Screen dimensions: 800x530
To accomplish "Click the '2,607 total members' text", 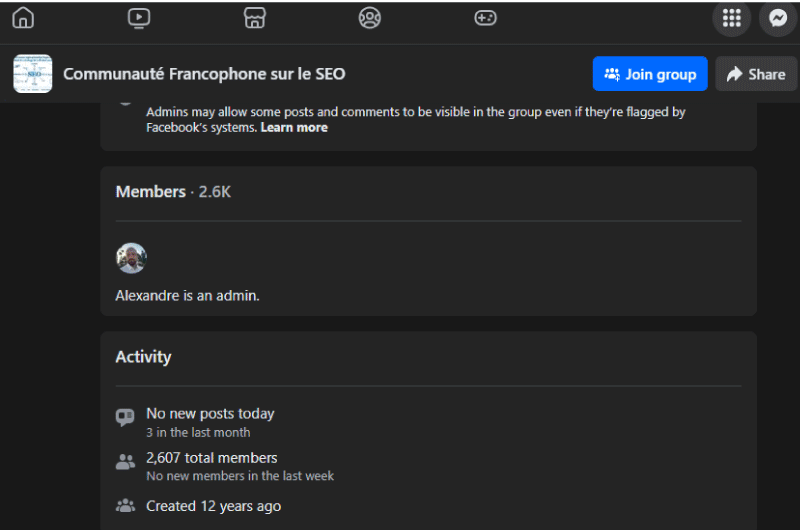I will click(212, 458).
